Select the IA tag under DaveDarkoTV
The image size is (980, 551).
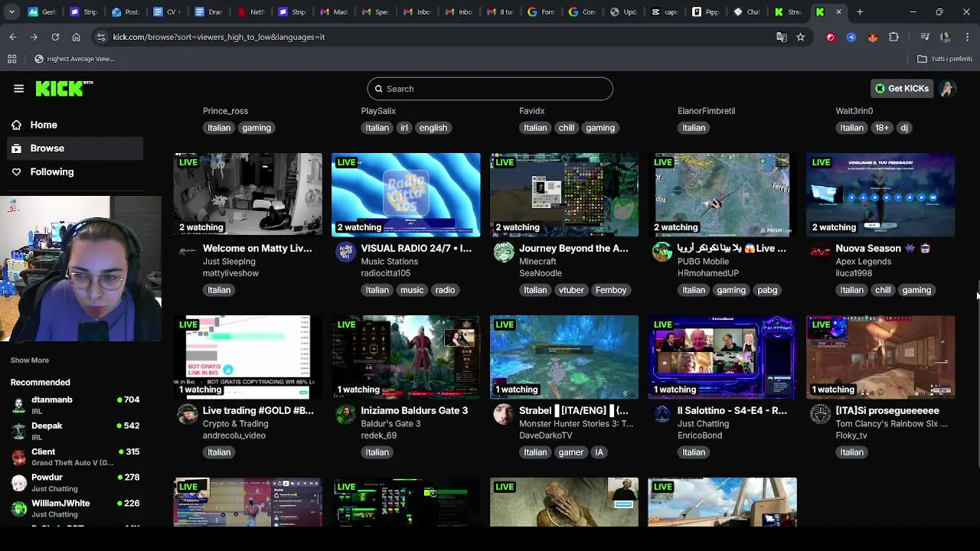pos(599,452)
